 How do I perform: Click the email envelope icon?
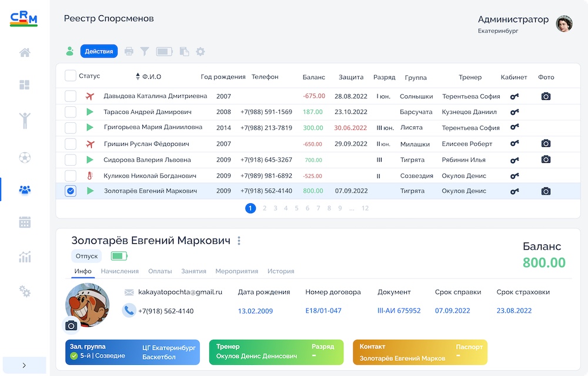pyautogui.click(x=129, y=292)
